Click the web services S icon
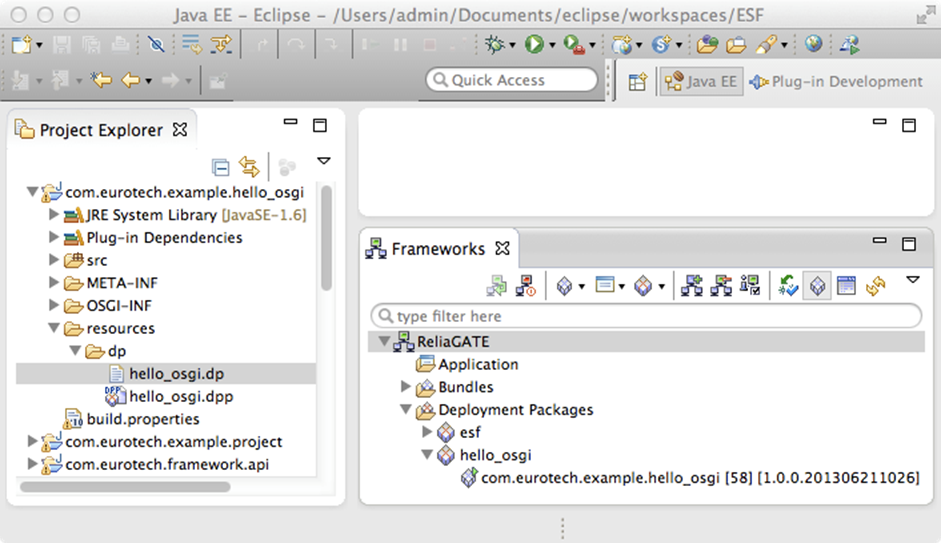This screenshot has height=543, width=941. [661, 44]
